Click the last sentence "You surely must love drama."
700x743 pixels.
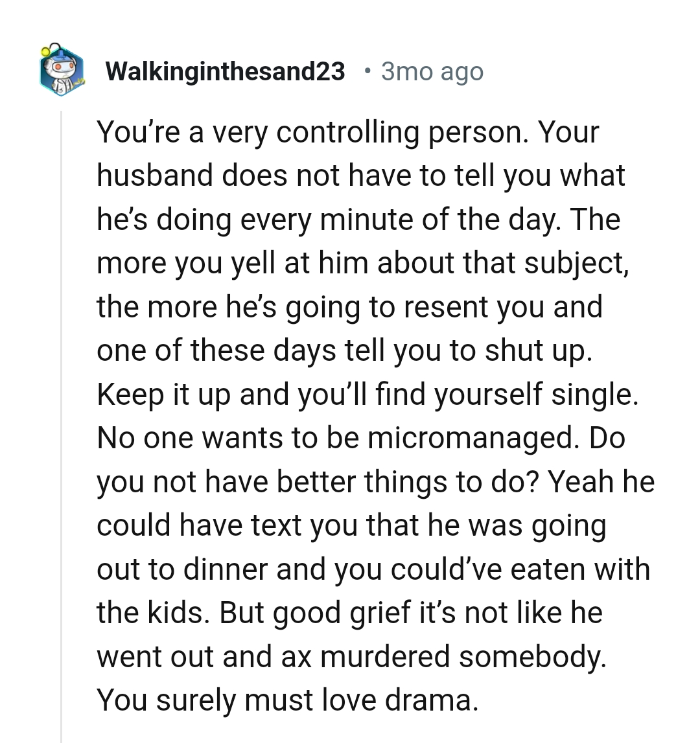286,700
